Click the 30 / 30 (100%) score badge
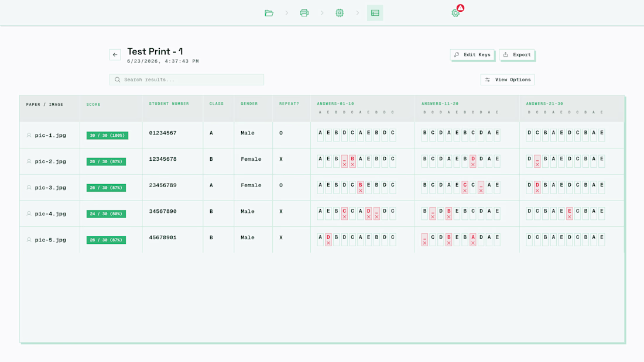Image resolution: width=644 pixels, height=362 pixels. click(107, 136)
